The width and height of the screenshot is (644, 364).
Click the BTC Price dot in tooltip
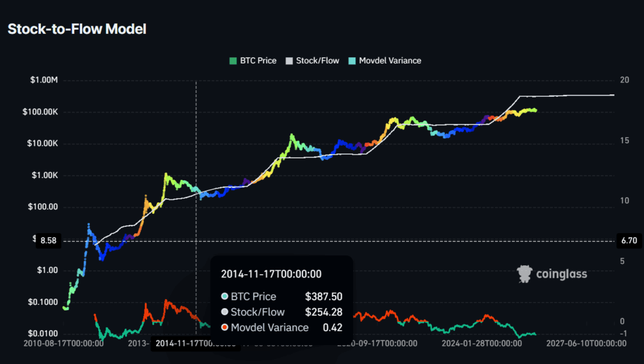click(x=225, y=297)
